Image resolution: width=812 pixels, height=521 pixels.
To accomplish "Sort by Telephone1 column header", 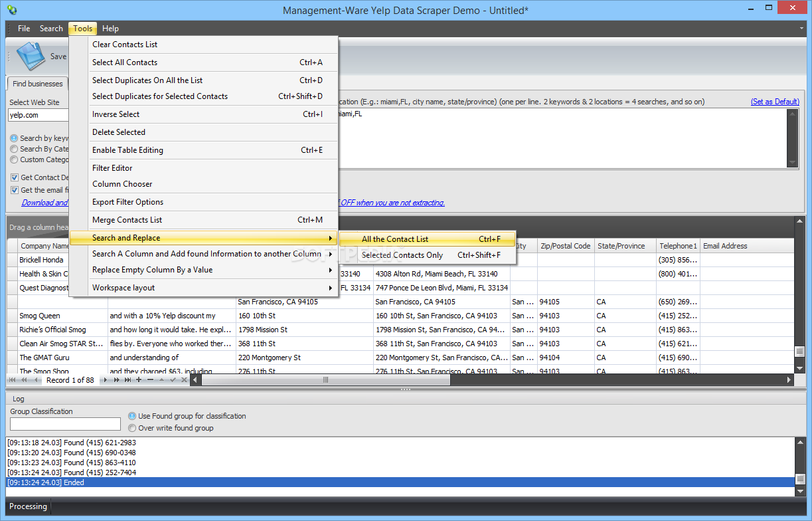I will click(678, 246).
